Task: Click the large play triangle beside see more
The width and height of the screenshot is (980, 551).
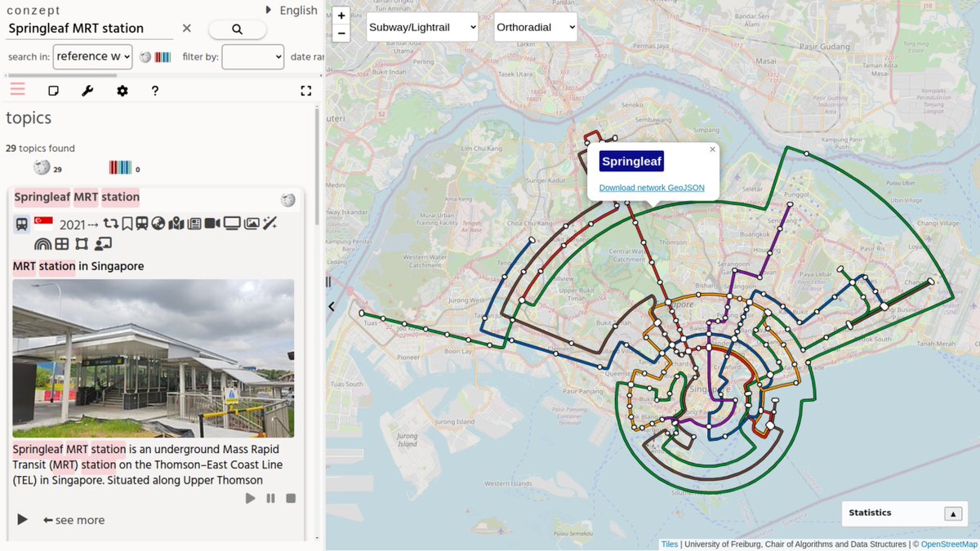Action: pyautogui.click(x=22, y=519)
